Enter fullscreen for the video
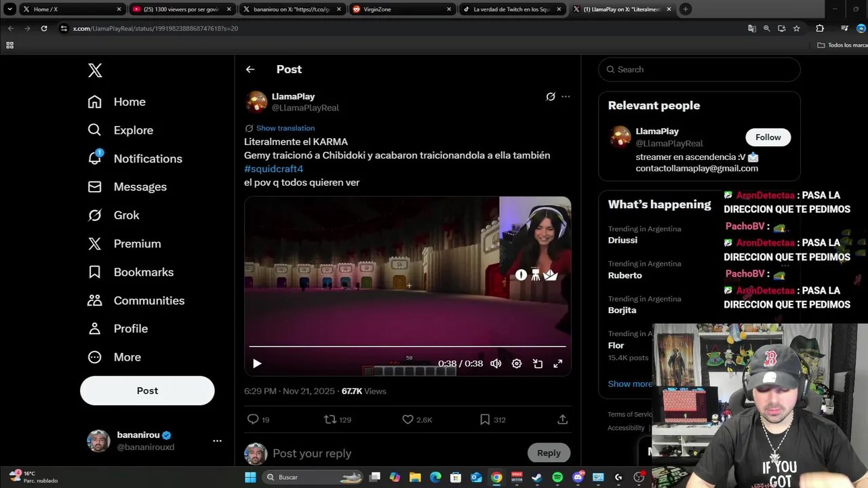The height and width of the screenshot is (488, 868). click(558, 364)
